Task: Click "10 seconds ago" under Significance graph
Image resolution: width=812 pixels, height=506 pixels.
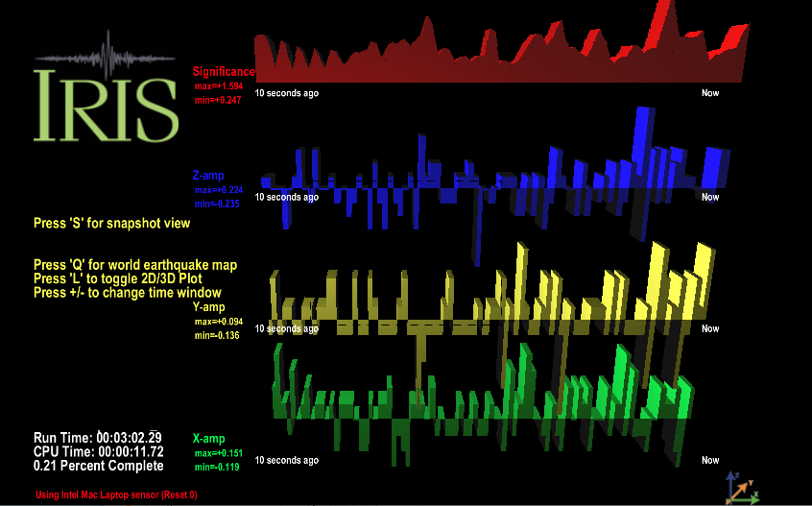Action: [286, 93]
